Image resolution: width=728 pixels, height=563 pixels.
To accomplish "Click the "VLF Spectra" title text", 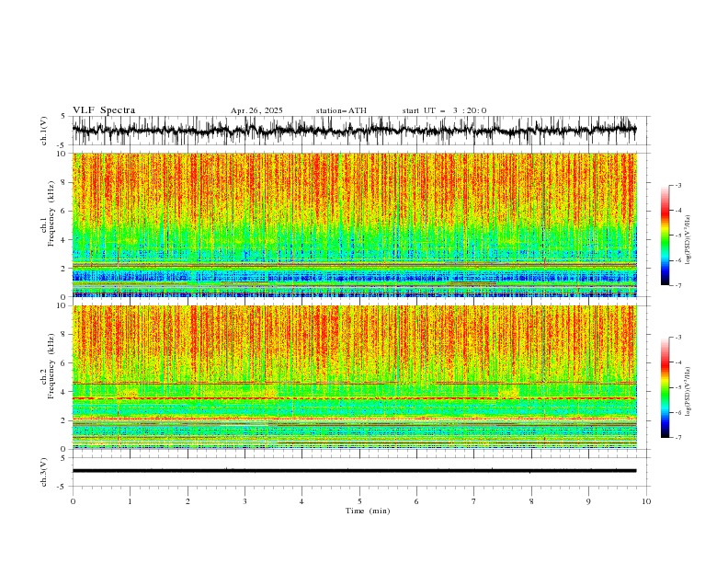I will (104, 110).
